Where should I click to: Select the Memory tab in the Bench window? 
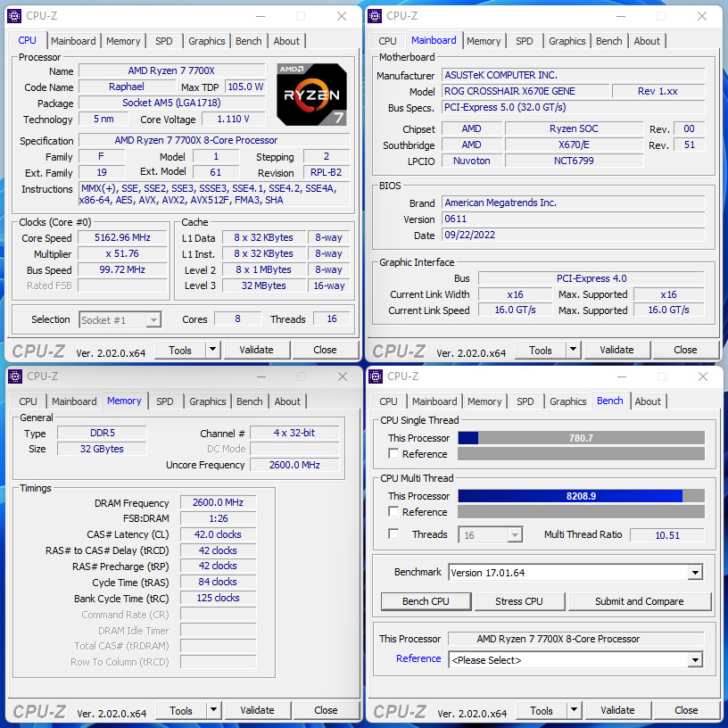point(484,401)
